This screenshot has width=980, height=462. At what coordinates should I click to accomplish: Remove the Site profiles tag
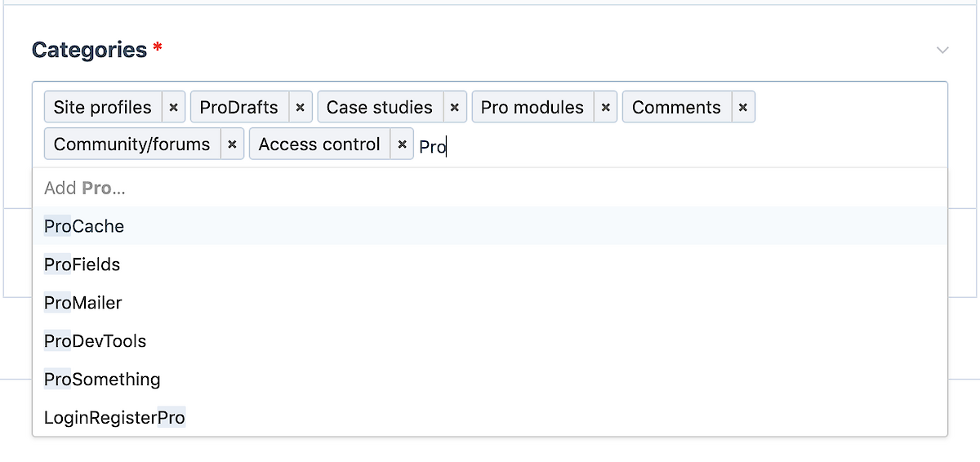pyautogui.click(x=173, y=107)
